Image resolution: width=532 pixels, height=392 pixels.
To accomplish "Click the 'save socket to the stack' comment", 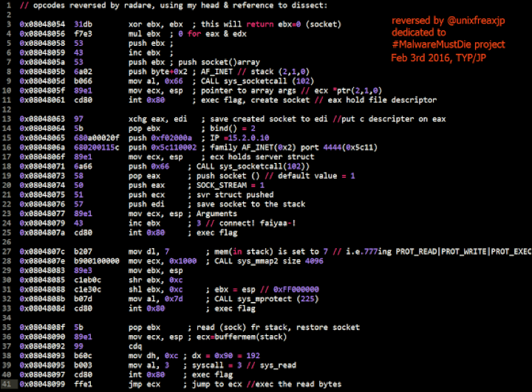I will 250,204.
